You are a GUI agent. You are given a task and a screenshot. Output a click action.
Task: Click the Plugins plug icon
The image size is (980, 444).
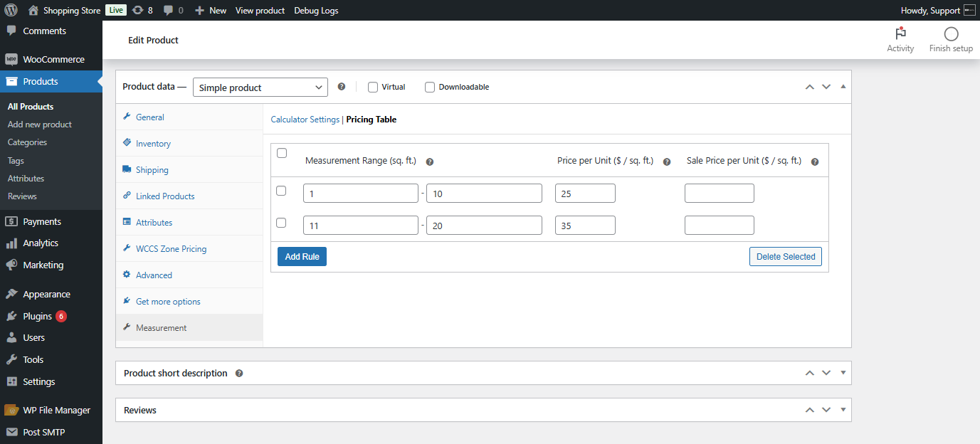11,316
